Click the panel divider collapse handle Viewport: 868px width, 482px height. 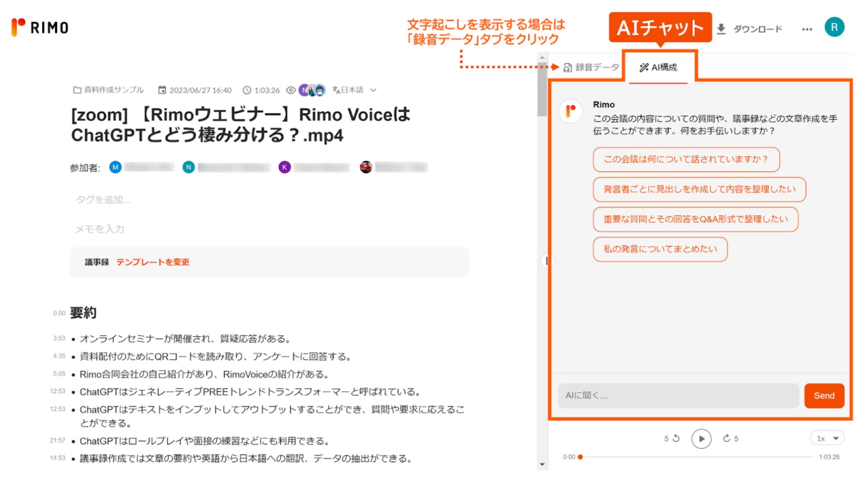coord(547,261)
